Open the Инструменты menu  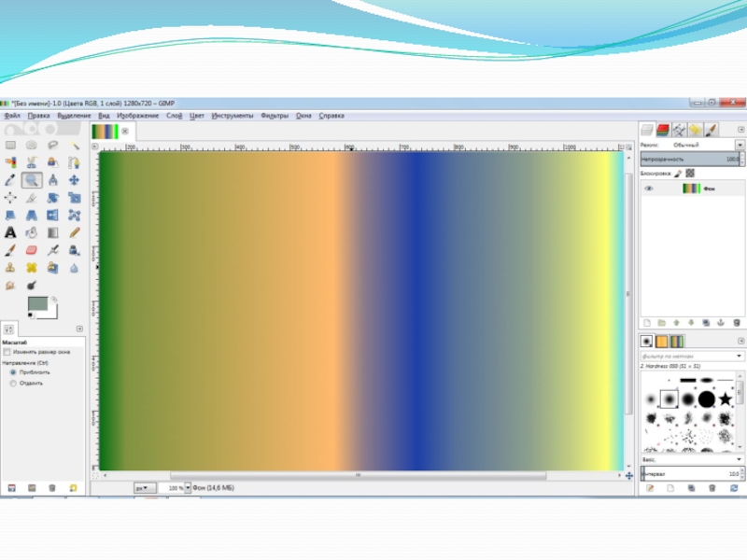pyautogui.click(x=233, y=116)
